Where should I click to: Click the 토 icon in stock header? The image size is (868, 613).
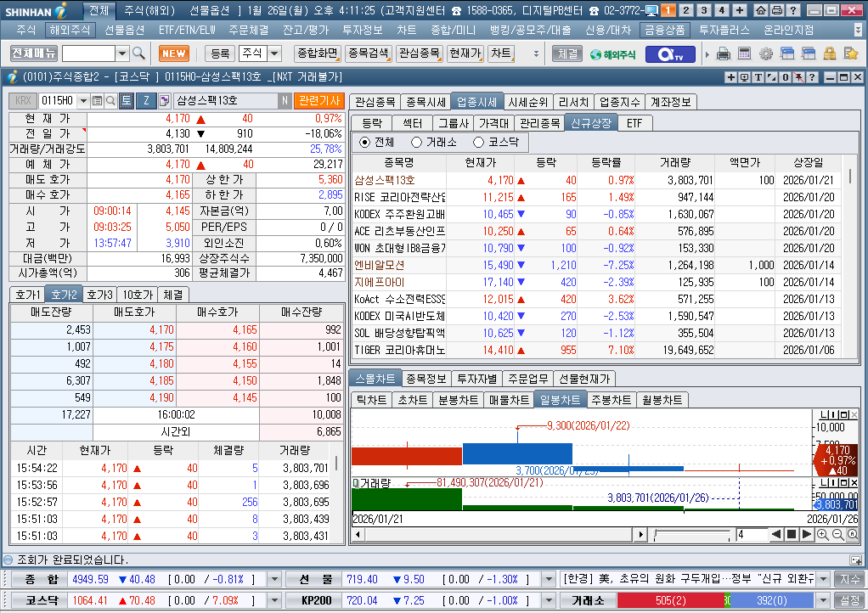pos(127,101)
